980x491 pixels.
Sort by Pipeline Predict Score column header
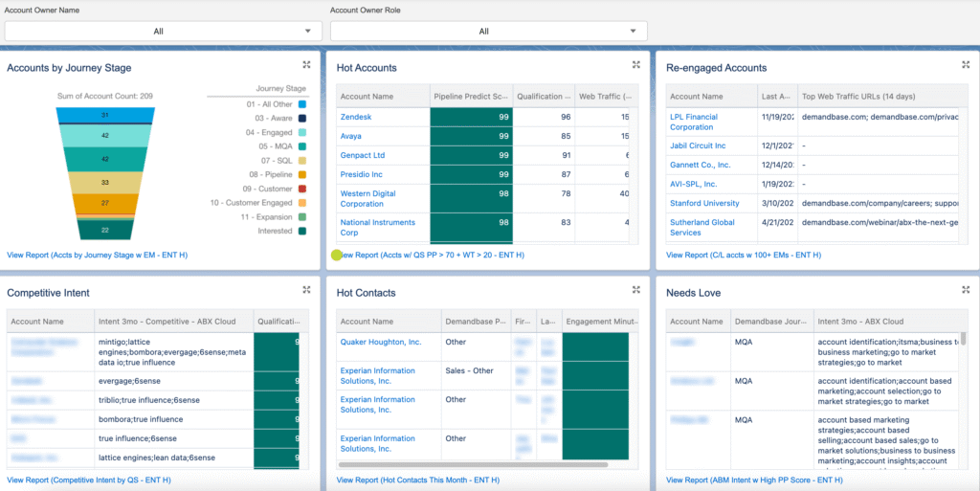pyautogui.click(x=470, y=97)
